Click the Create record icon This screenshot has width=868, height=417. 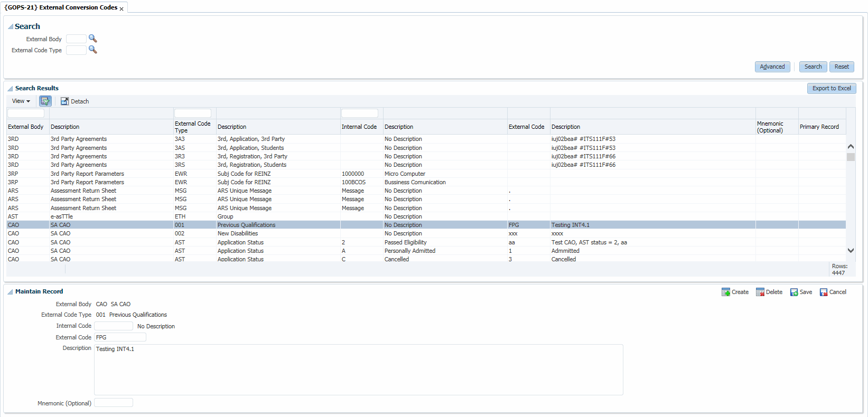click(726, 292)
